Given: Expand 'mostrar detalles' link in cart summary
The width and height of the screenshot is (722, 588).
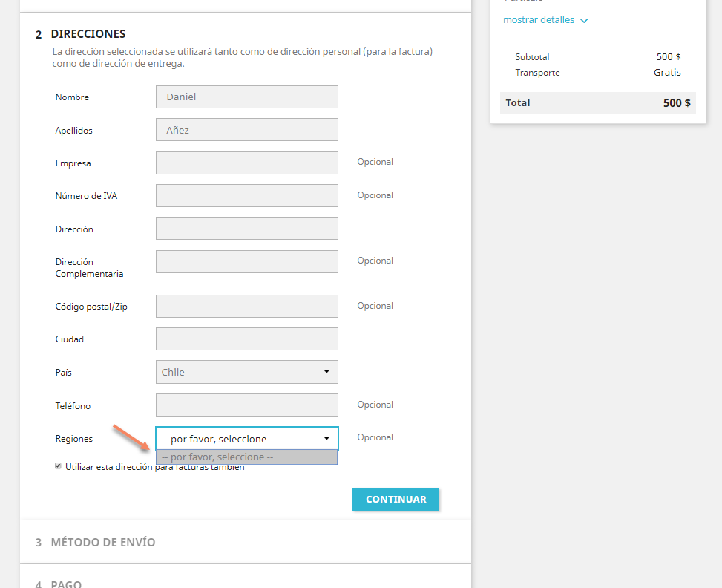Looking at the screenshot, I should (x=539, y=20).
